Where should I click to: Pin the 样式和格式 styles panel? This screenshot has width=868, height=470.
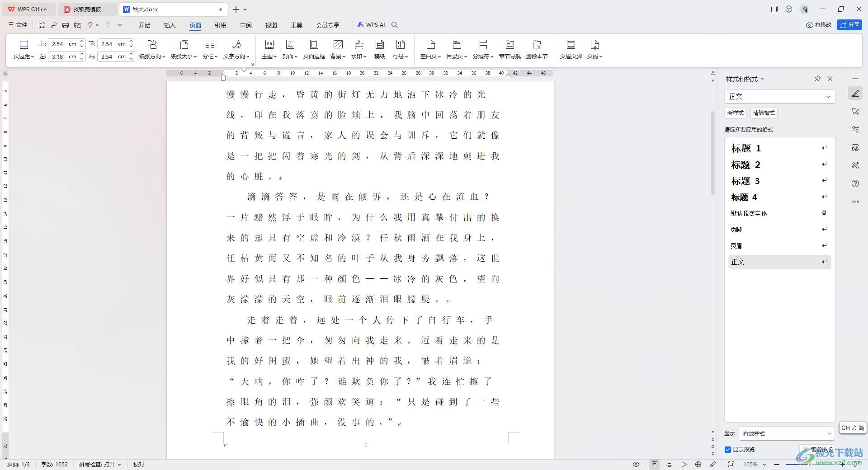[817, 79]
